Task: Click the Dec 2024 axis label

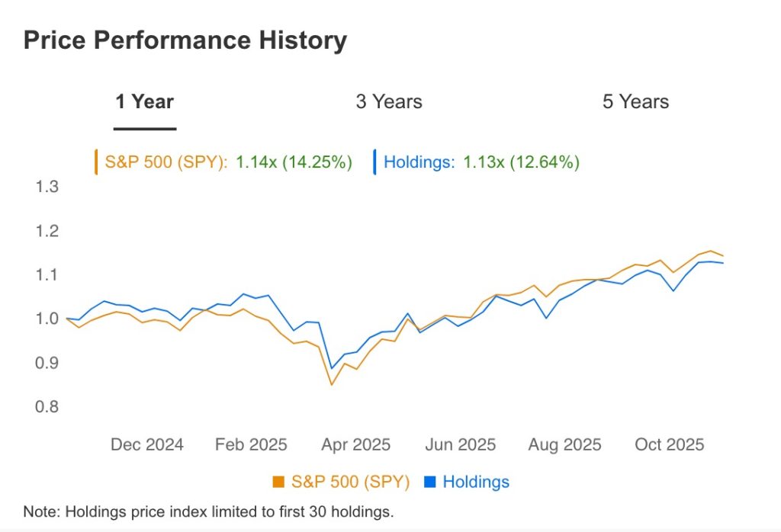Action: point(146,444)
